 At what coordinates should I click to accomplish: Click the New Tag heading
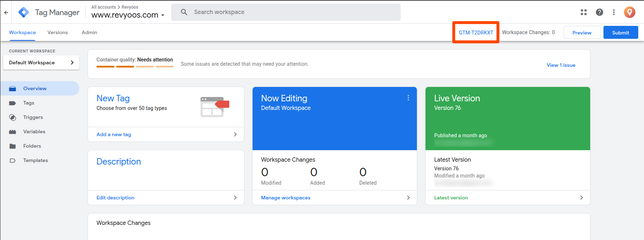pyautogui.click(x=113, y=98)
